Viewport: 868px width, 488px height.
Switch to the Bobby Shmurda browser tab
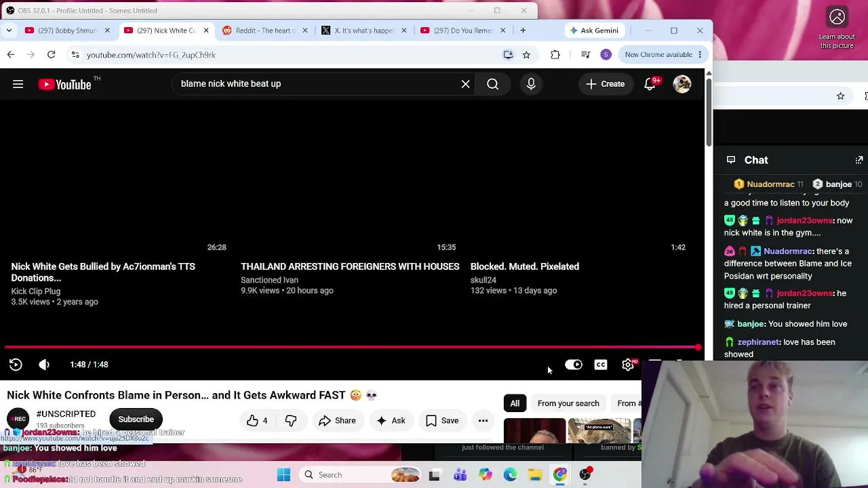point(66,30)
